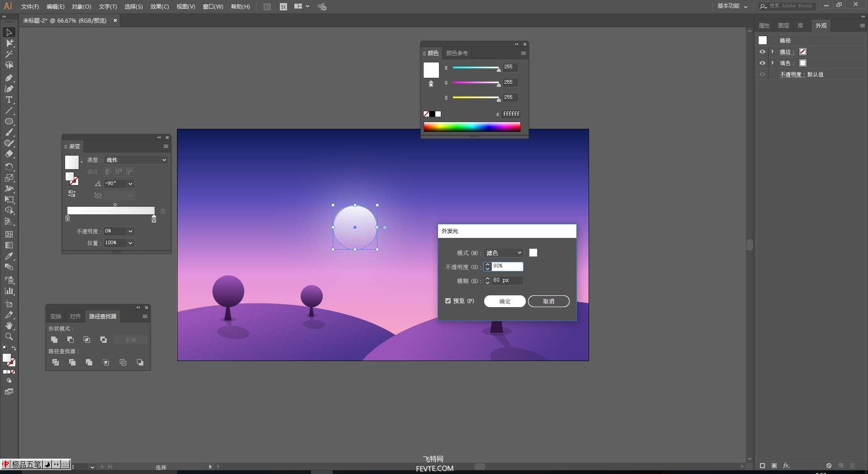This screenshot has height=474, width=868.
Task: Open 模式 blend mode dropdown (滤色)
Action: tap(504, 253)
